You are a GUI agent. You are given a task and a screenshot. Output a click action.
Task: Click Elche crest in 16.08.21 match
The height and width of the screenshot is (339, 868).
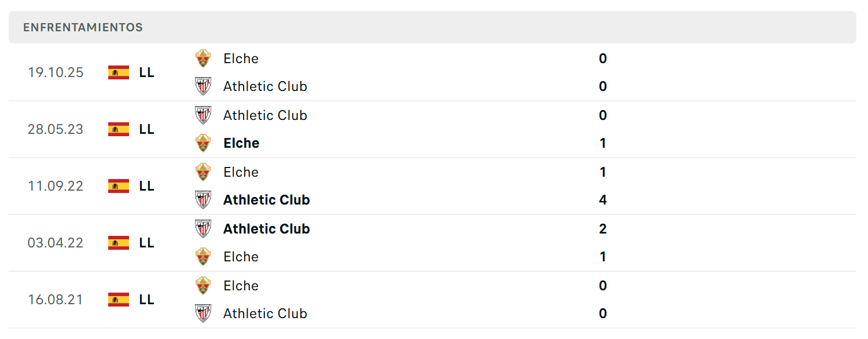click(203, 286)
